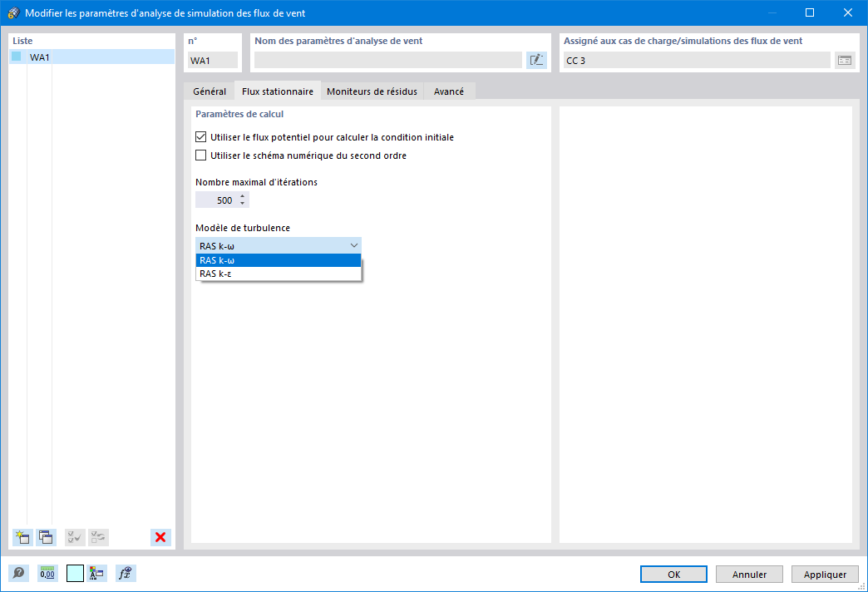This screenshot has height=592, width=868.
Task: Select WA1 in the Liste
Action: point(92,57)
